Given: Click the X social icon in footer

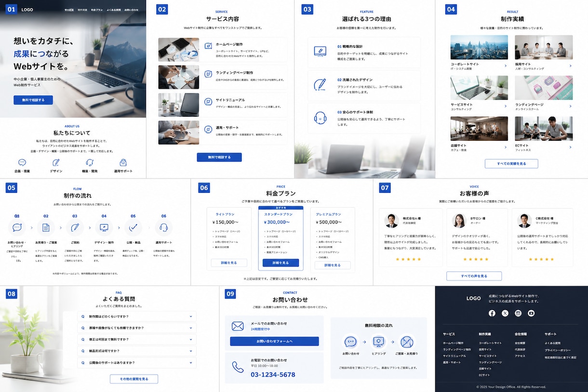Looking at the screenshot, I should (x=505, y=313).
